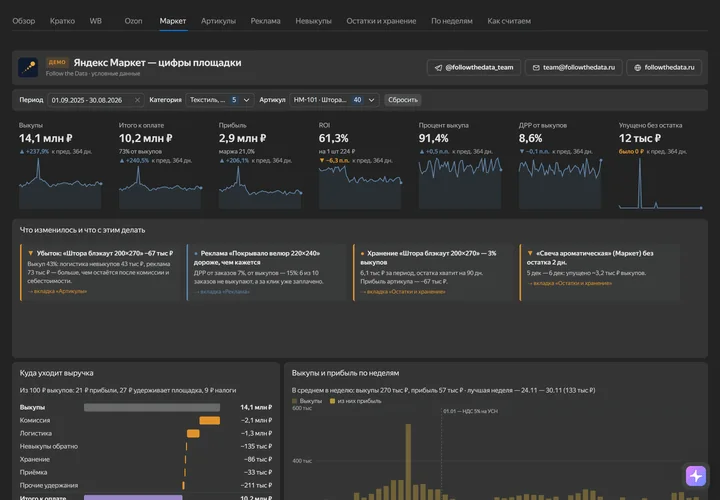The width and height of the screenshot is (720, 500).
Task: Open the @followthedata_team Telegram link
Action: point(473,67)
